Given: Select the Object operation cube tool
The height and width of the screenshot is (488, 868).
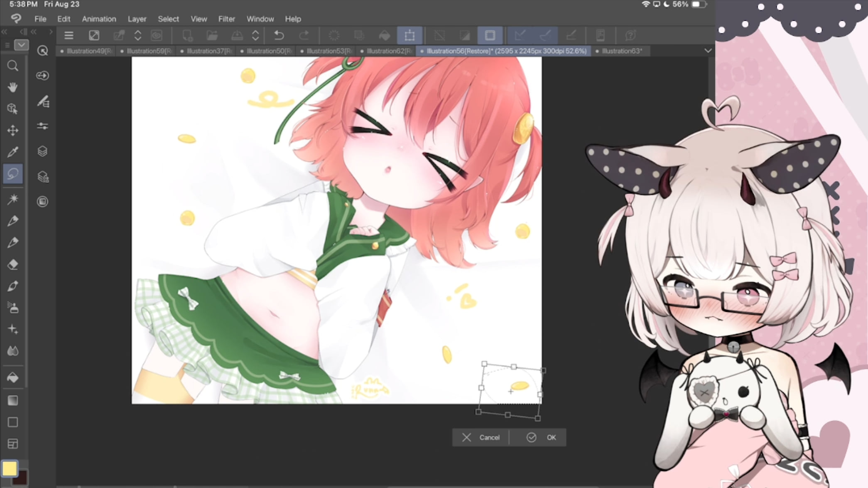Looking at the screenshot, I should (13, 109).
